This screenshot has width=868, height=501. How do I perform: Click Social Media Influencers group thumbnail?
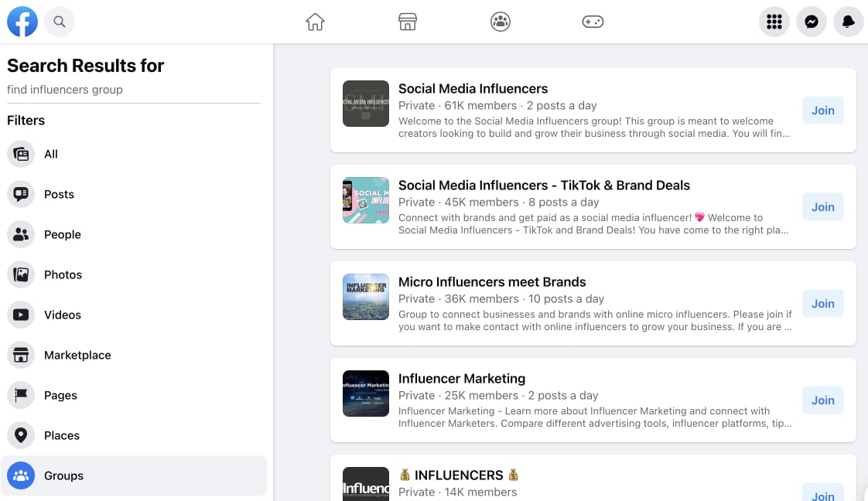pos(366,104)
